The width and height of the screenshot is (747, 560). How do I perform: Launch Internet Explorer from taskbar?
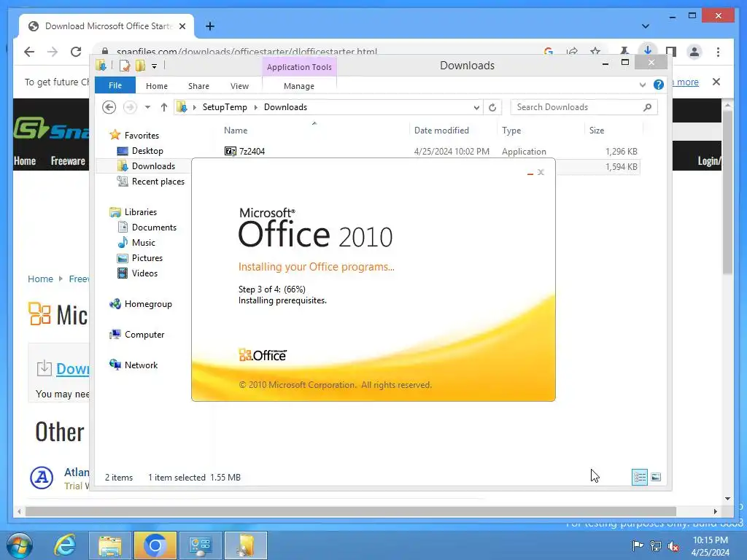[x=65, y=545]
